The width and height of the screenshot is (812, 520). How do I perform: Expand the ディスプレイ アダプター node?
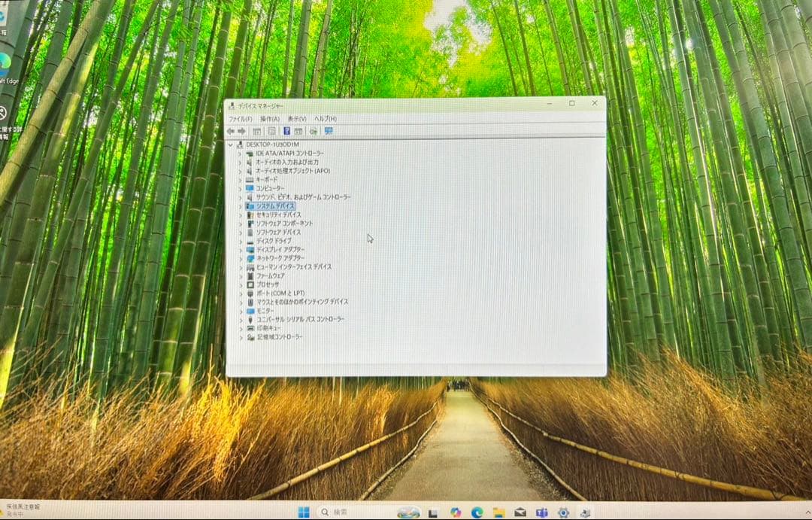241,249
